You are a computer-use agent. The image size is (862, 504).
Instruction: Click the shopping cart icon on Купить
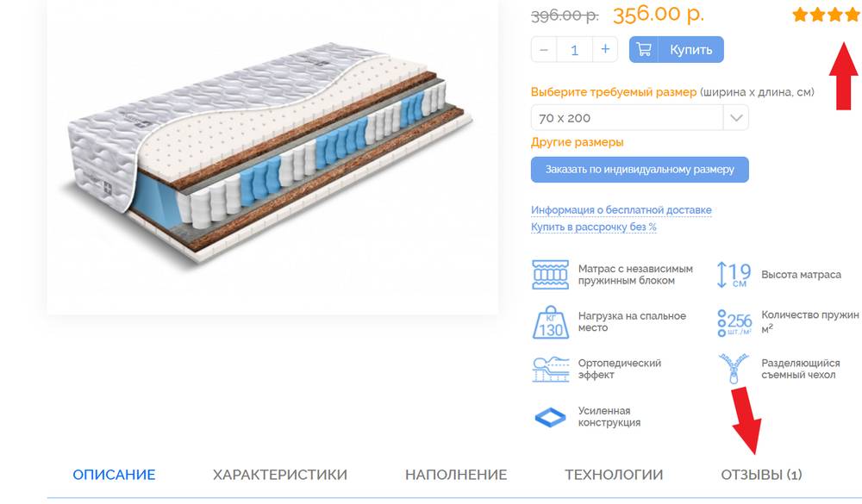click(x=644, y=49)
